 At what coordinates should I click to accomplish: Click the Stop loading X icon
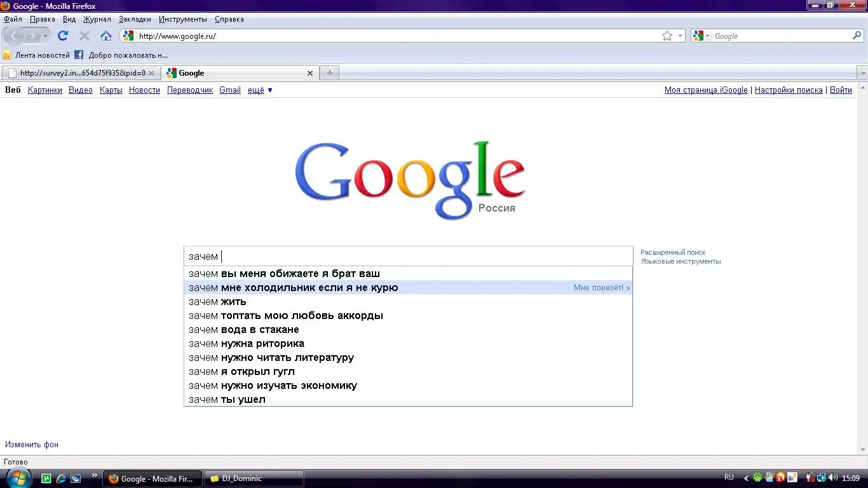point(84,36)
